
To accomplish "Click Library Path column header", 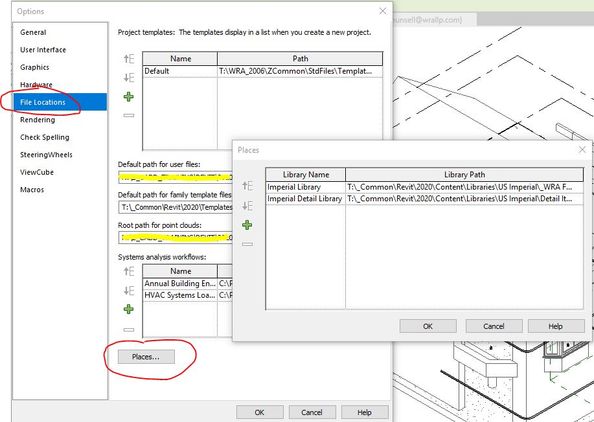I will pos(464,175).
